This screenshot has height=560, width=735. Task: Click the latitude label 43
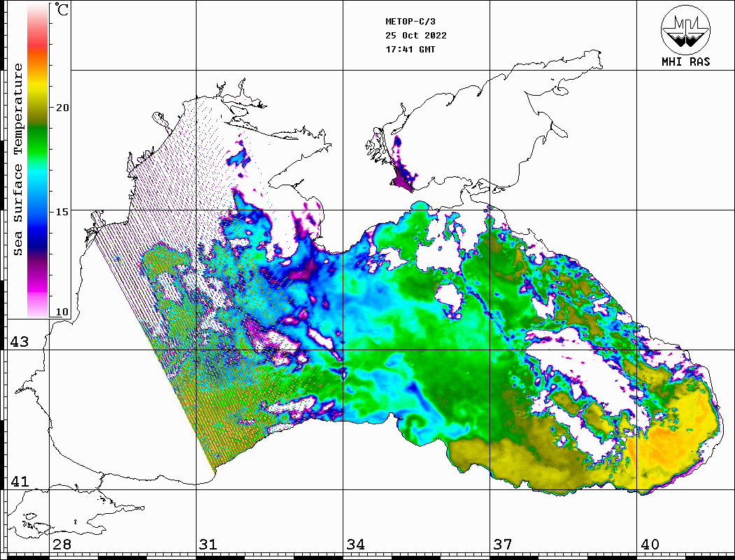coord(19,342)
